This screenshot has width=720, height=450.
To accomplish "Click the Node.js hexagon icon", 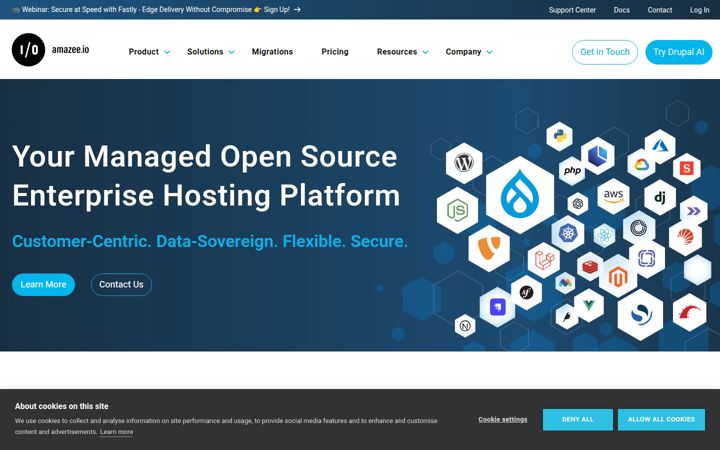I will 457,210.
